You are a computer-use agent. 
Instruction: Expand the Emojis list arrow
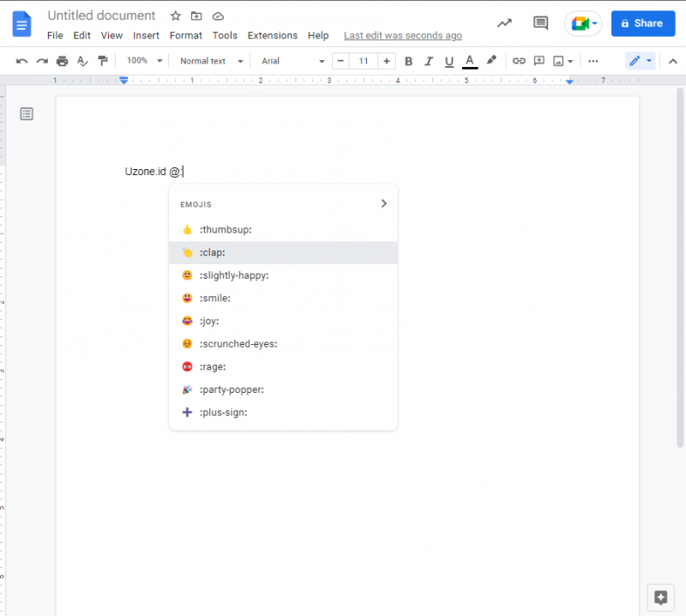[x=383, y=203]
